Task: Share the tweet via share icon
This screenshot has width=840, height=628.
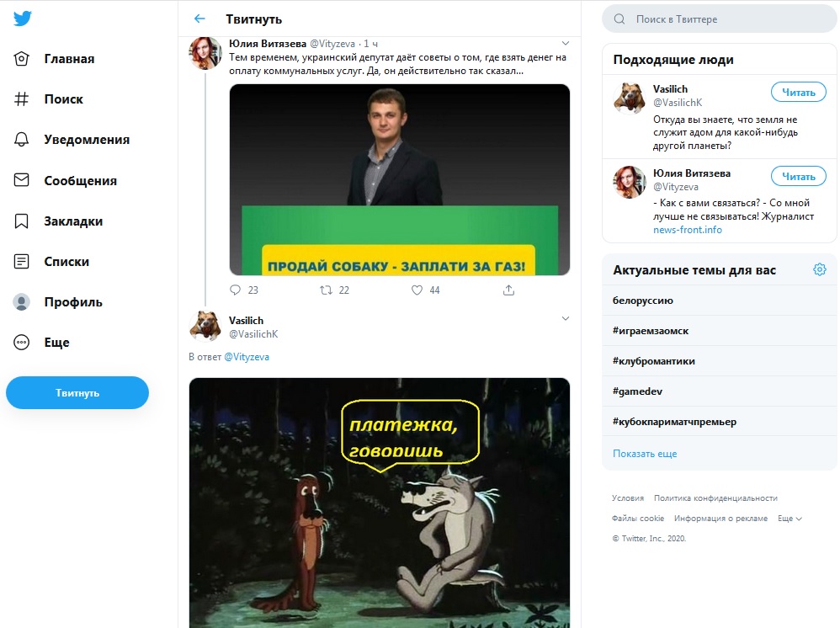Action: click(x=508, y=290)
